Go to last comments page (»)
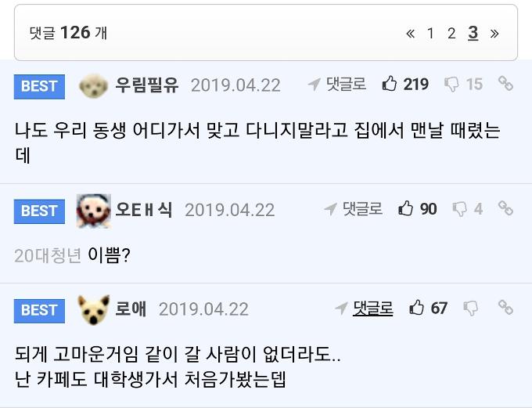This screenshot has width=532, height=408. (494, 33)
